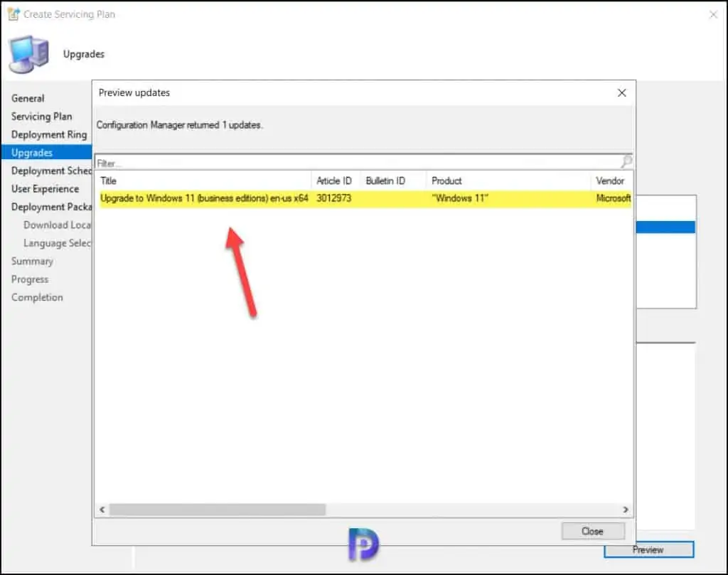Click the Close button in Preview updates
This screenshot has width=728, height=575.
[x=592, y=531]
